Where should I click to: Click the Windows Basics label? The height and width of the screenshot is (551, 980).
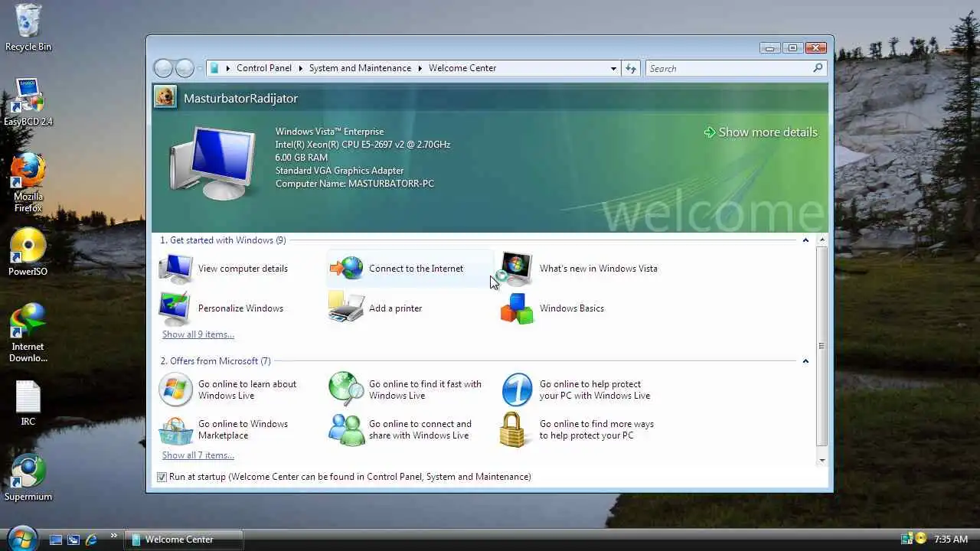click(572, 308)
